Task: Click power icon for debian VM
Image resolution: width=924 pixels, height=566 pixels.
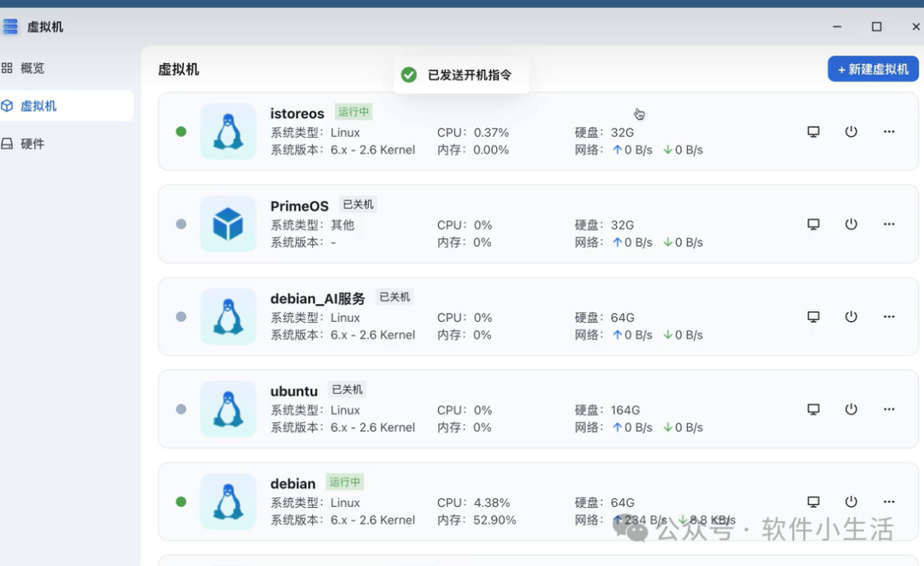Action: 851,502
